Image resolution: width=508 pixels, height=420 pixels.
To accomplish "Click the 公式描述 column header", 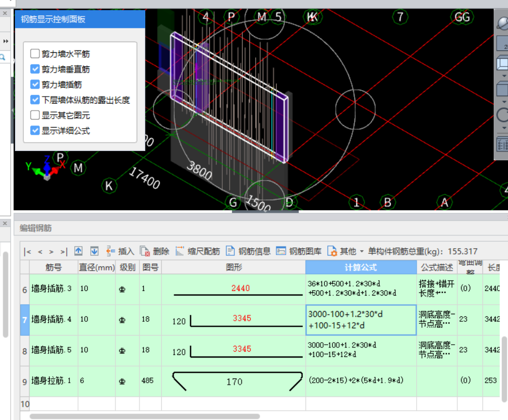I will [x=437, y=267].
